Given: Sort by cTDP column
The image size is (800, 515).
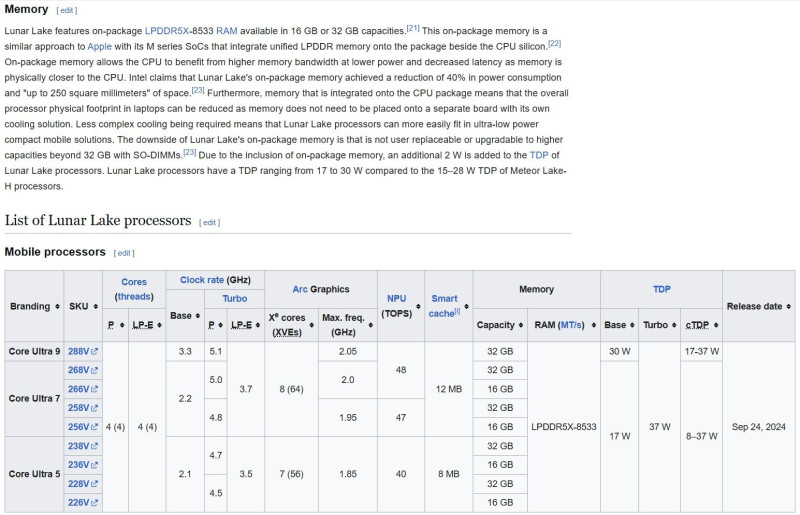Looking at the screenshot, I should (716, 325).
